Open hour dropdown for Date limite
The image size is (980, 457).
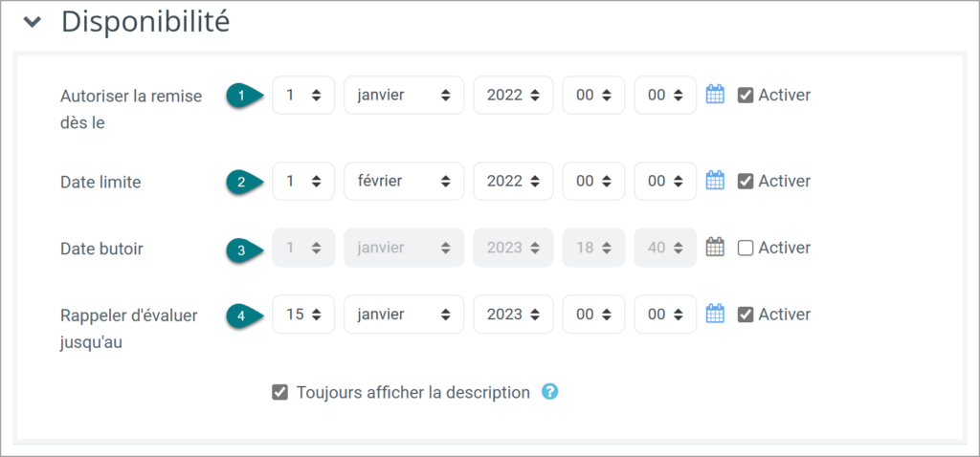593,181
